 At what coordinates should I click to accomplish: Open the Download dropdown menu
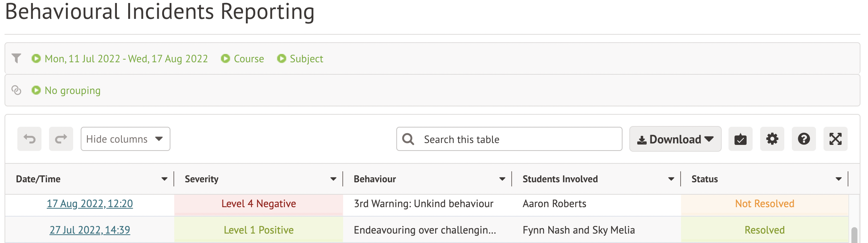tap(675, 139)
